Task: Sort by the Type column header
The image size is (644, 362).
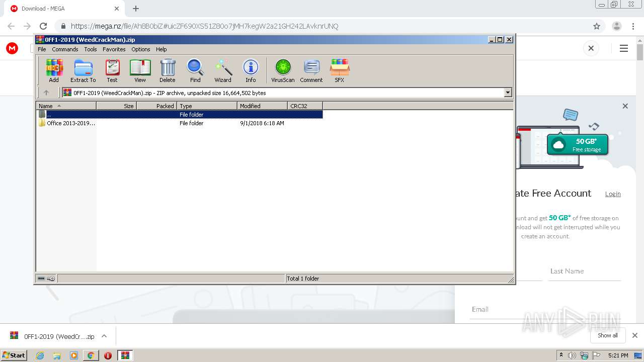Action: tap(207, 106)
